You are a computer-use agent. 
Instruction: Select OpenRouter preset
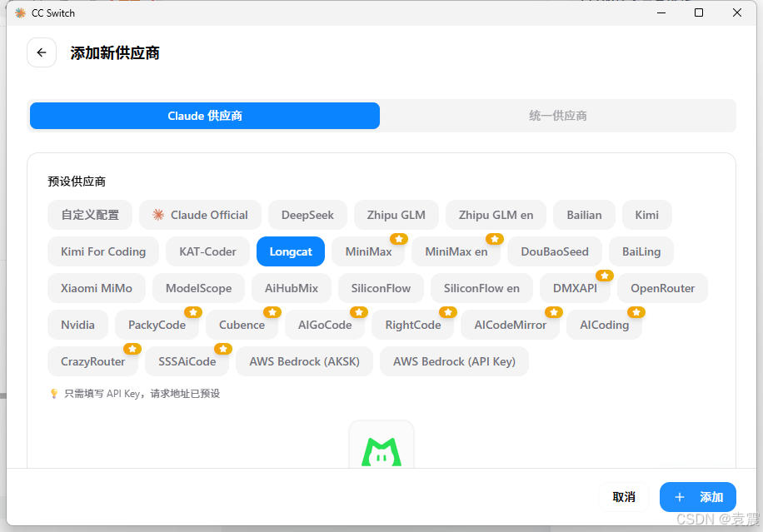tap(663, 288)
